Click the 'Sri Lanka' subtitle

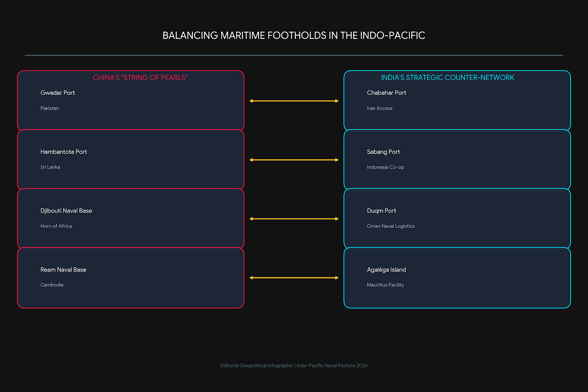[x=50, y=167]
